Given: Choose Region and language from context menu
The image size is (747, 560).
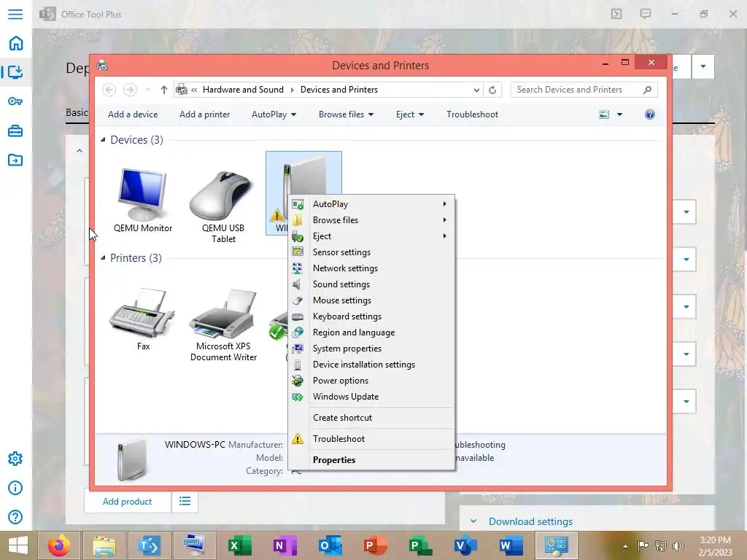Looking at the screenshot, I should [371, 332].
